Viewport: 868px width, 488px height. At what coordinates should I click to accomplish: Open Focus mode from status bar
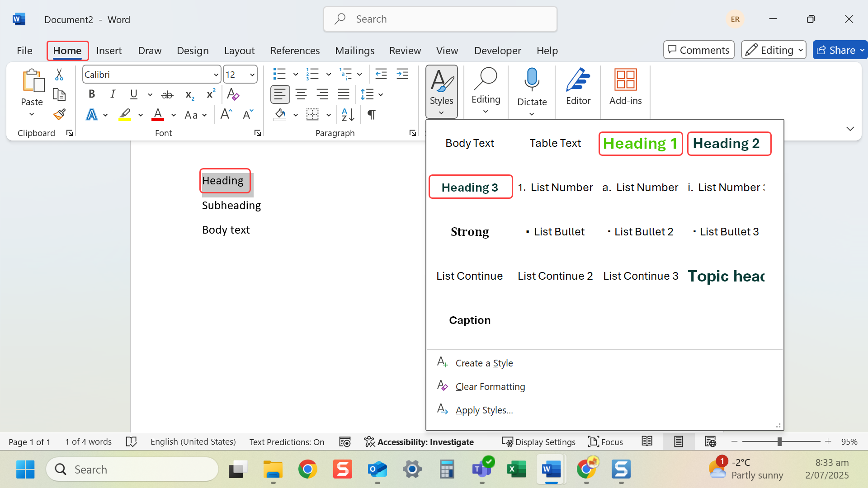(x=605, y=441)
